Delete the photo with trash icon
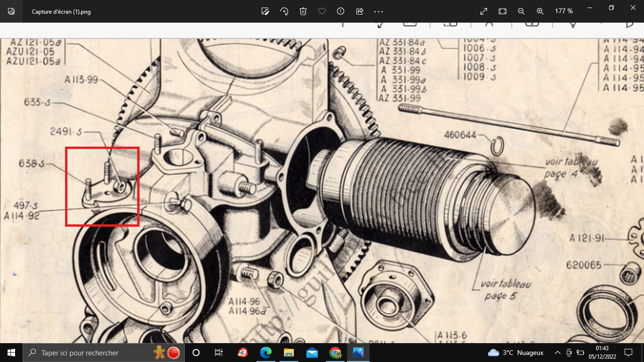Viewport: 644px width, 362px height. pos(303,11)
